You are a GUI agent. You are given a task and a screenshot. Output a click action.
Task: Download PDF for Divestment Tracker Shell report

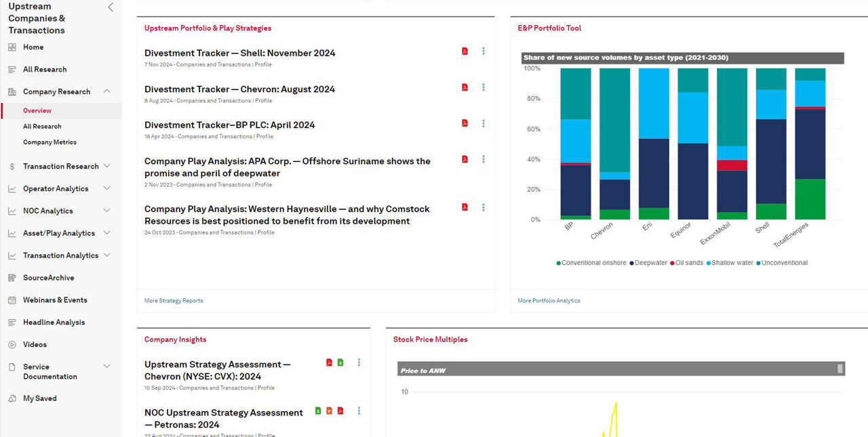pos(465,51)
